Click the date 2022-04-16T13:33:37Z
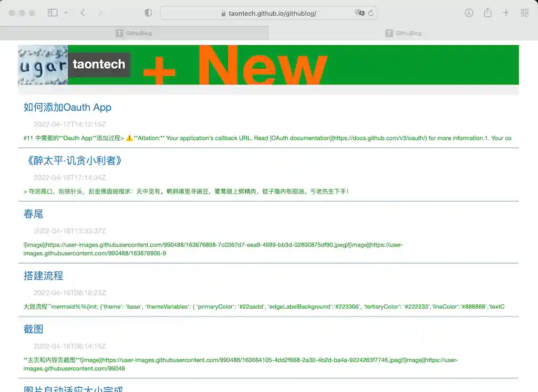538x392 pixels. pyautogui.click(x=70, y=231)
